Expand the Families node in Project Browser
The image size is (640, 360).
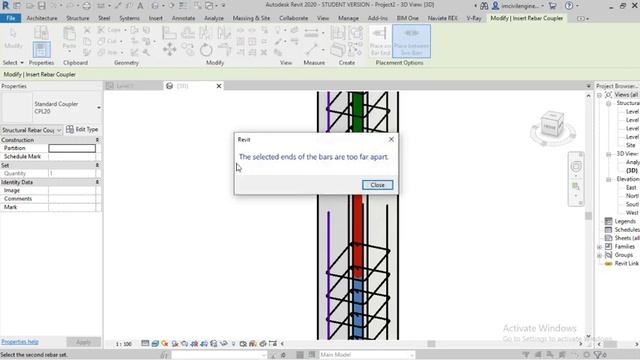(599, 247)
